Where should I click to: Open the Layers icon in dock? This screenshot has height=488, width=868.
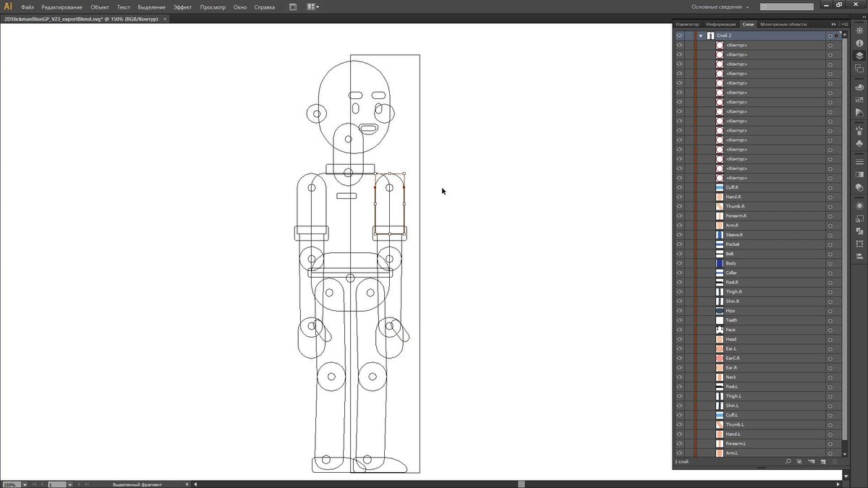(x=859, y=56)
